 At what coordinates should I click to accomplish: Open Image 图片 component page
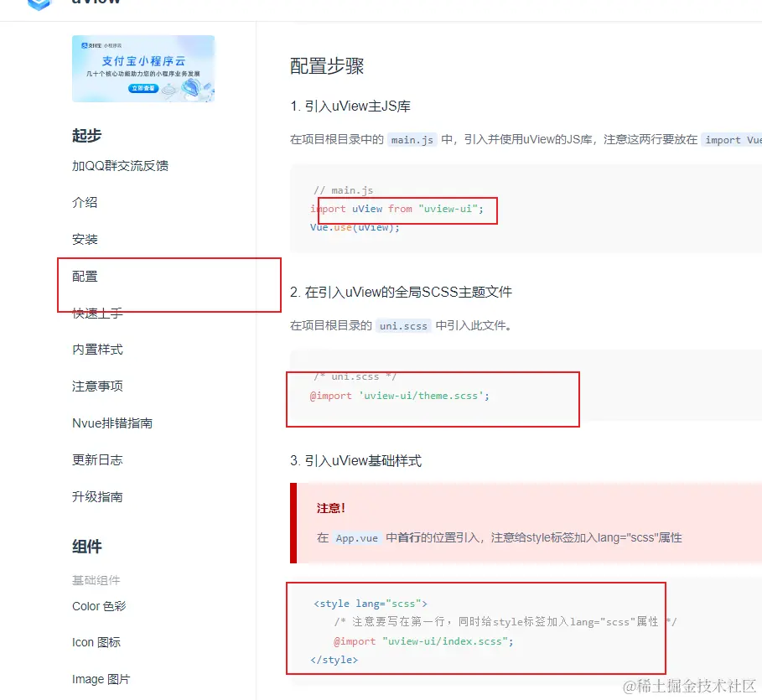(x=101, y=679)
